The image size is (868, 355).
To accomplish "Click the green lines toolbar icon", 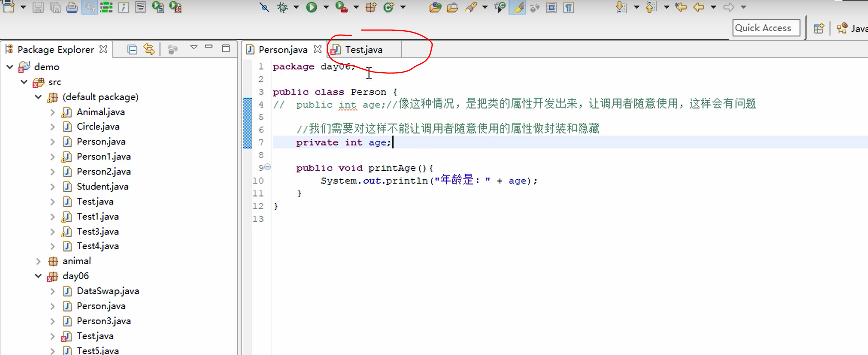I will click(x=106, y=7).
